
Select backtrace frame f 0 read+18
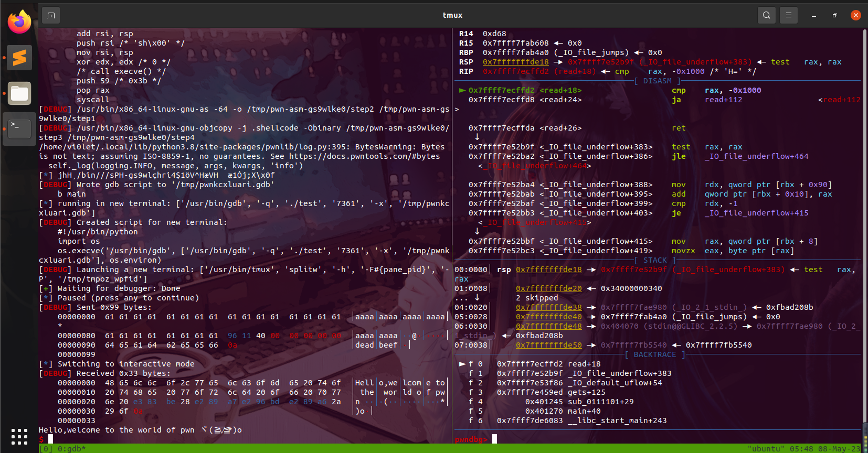[x=530, y=364]
